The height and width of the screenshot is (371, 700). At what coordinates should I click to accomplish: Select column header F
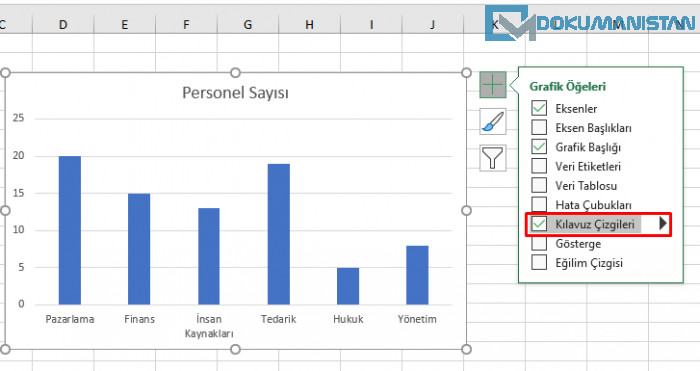[186, 25]
